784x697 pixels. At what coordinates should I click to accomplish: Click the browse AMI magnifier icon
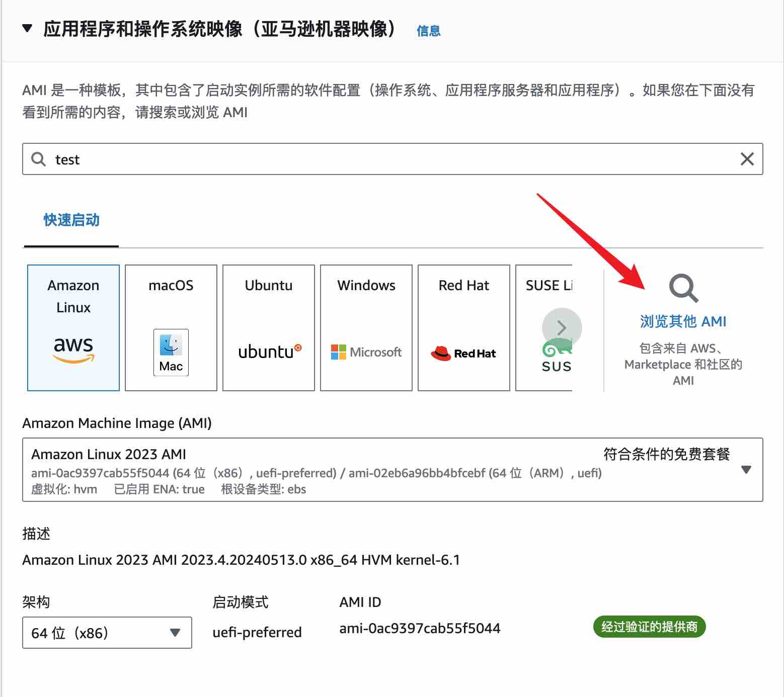pyautogui.click(x=683, y=288)
